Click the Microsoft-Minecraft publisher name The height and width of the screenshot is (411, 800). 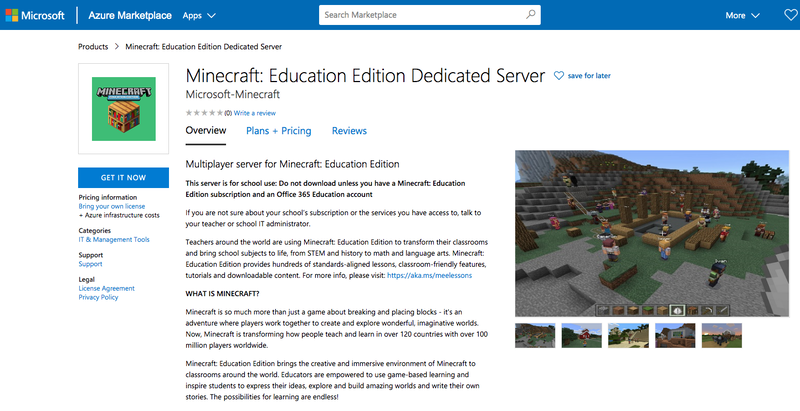pos(233,94)
